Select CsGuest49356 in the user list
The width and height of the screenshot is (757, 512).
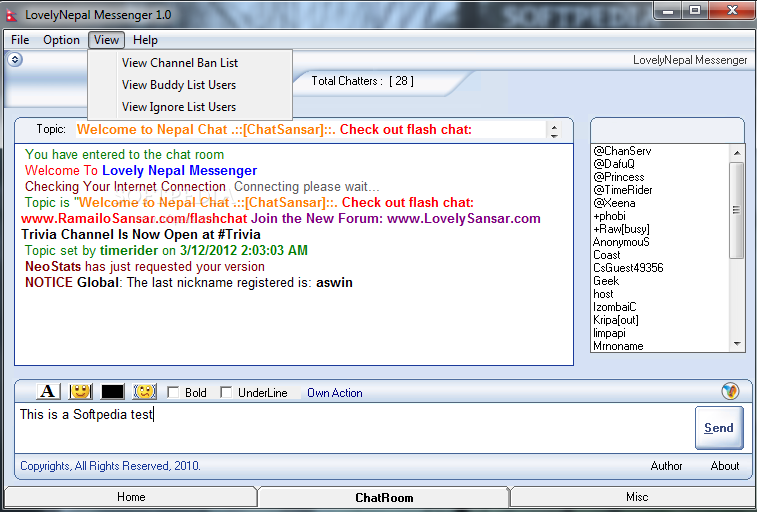click(x=628, y=268)
